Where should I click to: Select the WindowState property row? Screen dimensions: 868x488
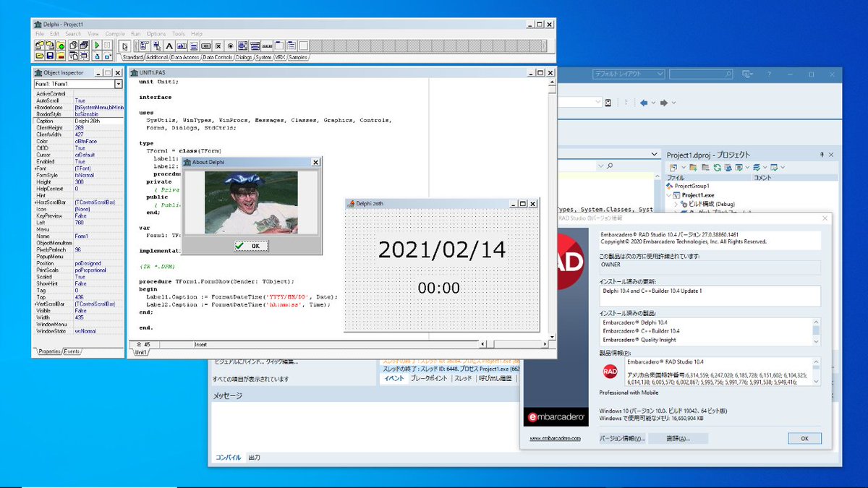pos(78,331)
